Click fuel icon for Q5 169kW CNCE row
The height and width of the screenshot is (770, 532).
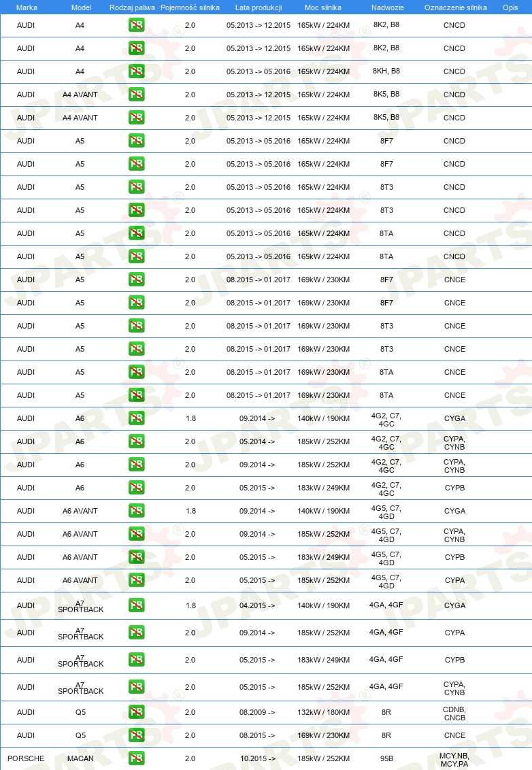(137, 735)
